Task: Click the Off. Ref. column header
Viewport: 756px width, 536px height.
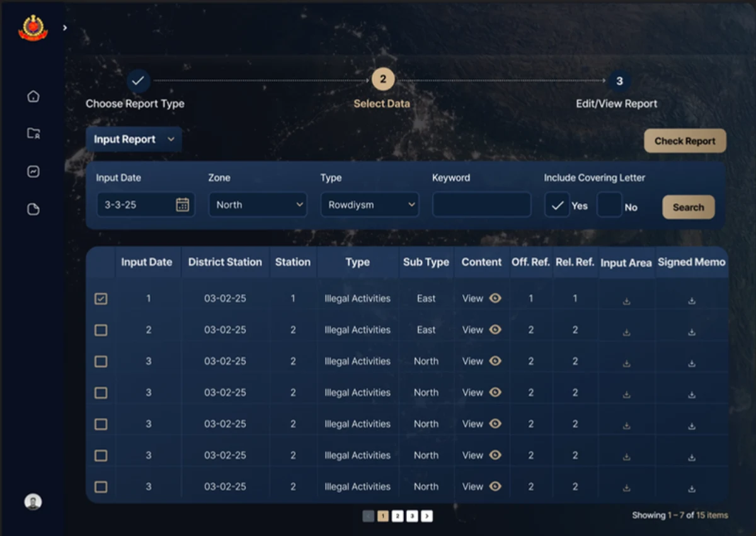Action: (x=530, y=262)
